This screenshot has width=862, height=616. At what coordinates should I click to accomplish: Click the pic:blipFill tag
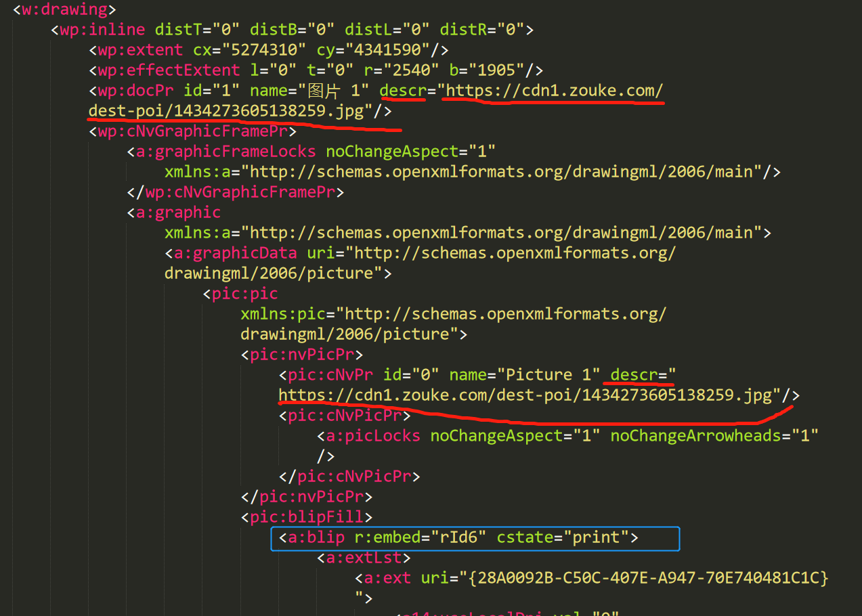(305, 516)
